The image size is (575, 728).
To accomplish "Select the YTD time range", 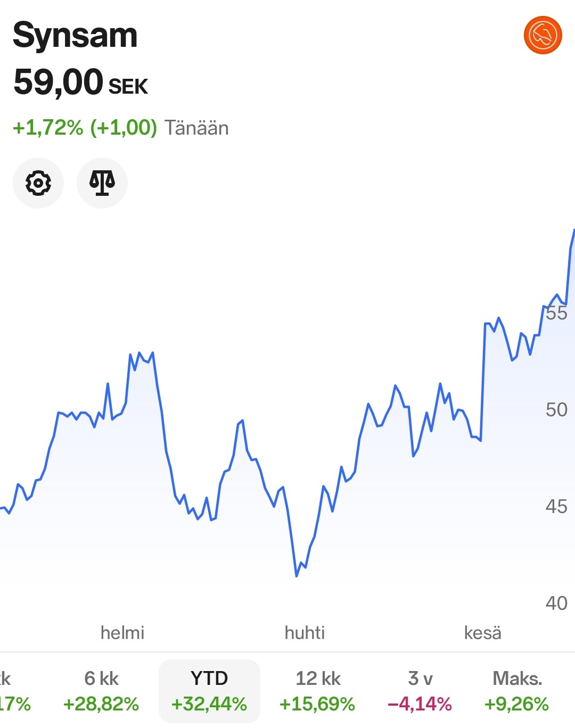I will pyautogui.click(x=209, y=691).
